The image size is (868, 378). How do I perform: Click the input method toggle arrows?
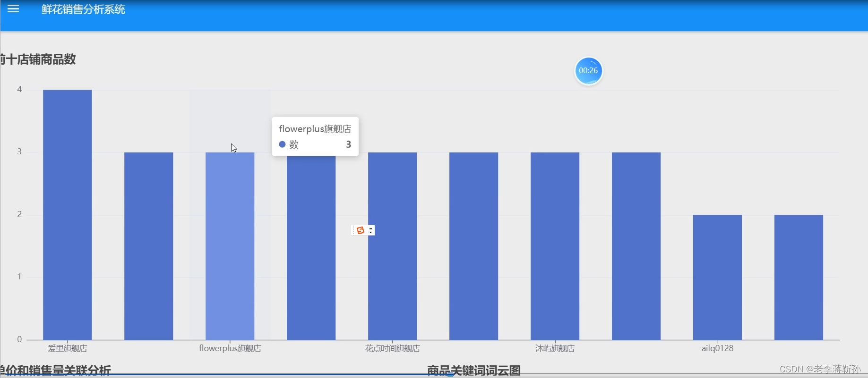click(x=371, y=230)
